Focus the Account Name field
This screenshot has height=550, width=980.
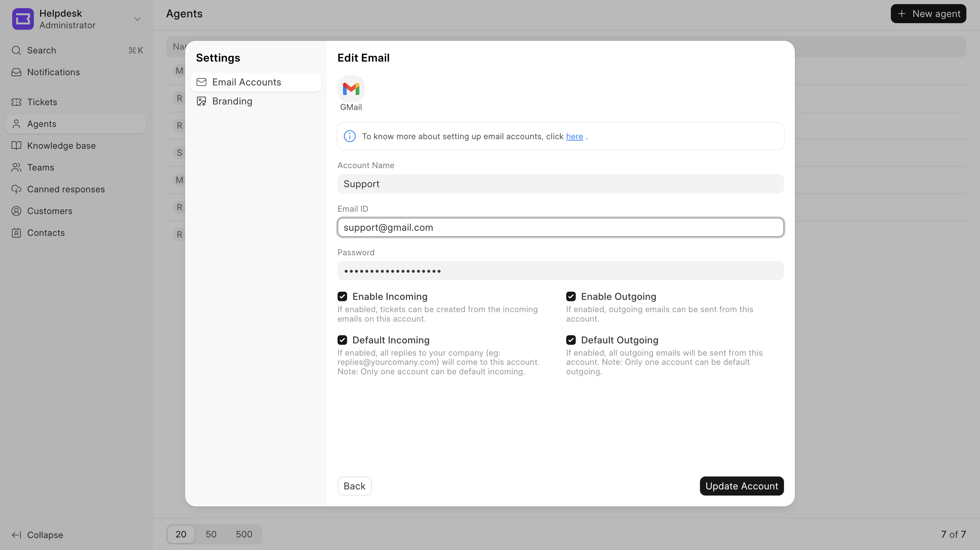(560, 184)
